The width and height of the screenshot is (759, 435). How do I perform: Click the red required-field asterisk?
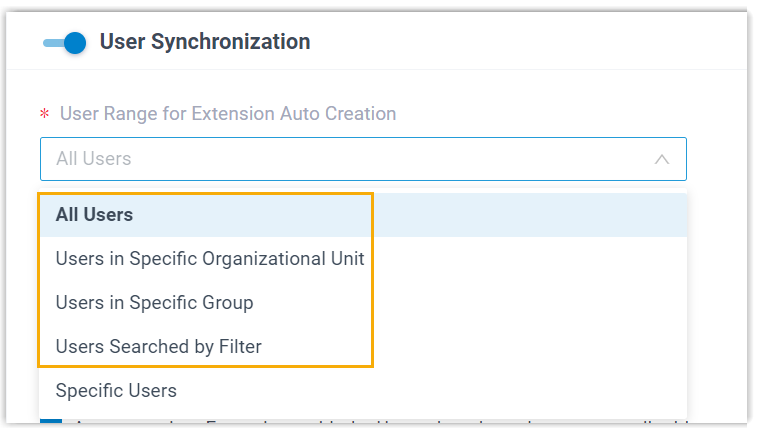tap(45, 114)
